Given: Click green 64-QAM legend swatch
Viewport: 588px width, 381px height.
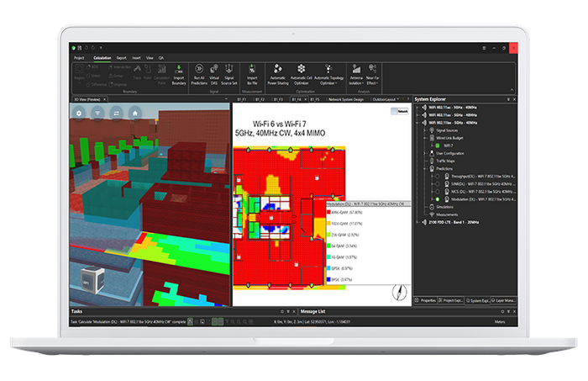Looking at the screenshot, I should click(x=328, y=246).
